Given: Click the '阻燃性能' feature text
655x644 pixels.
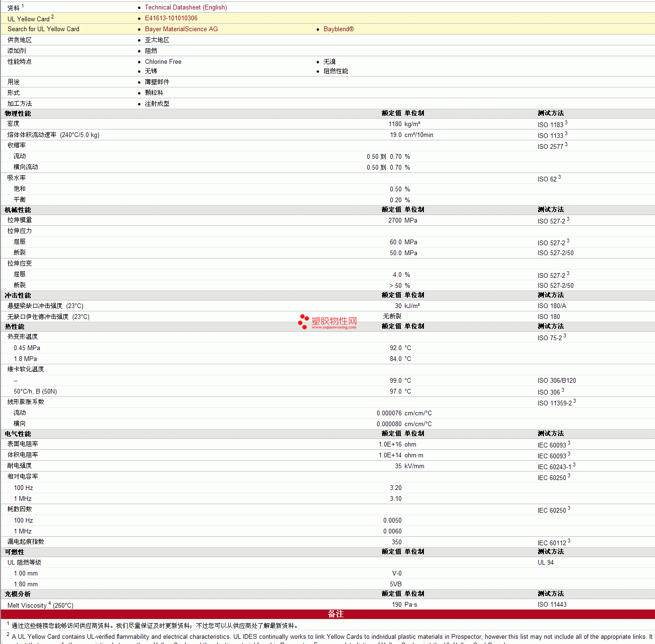Looking at the screenshot, I should [336, 71].
